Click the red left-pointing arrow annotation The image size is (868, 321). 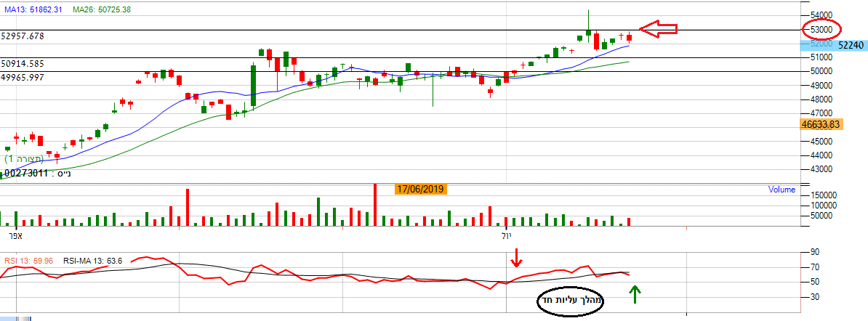659,29
